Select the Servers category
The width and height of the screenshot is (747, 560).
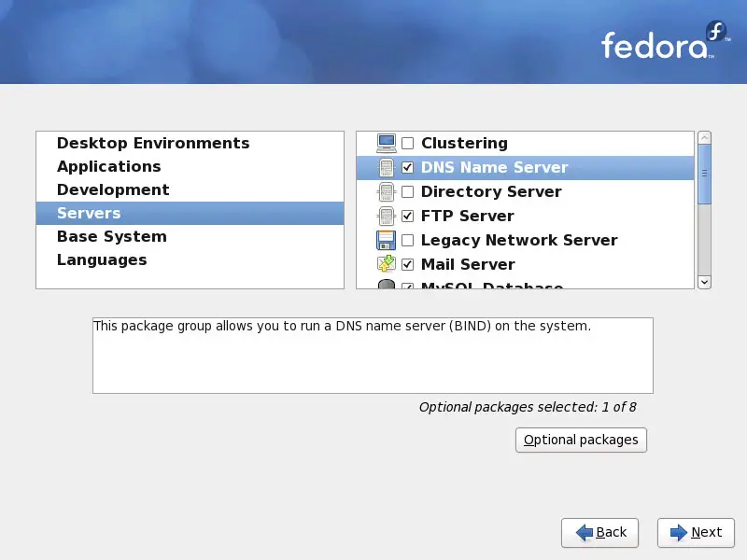click(x=190, y=213)
